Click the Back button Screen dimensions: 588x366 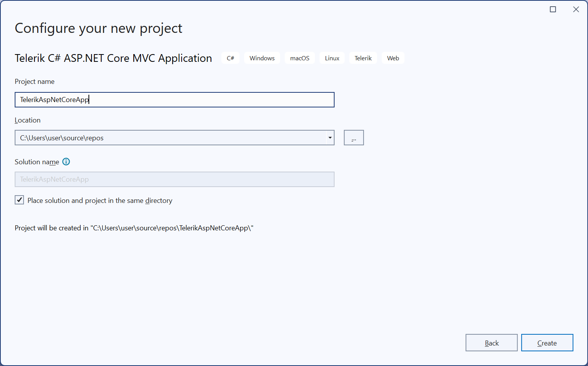tap(491, 342)
